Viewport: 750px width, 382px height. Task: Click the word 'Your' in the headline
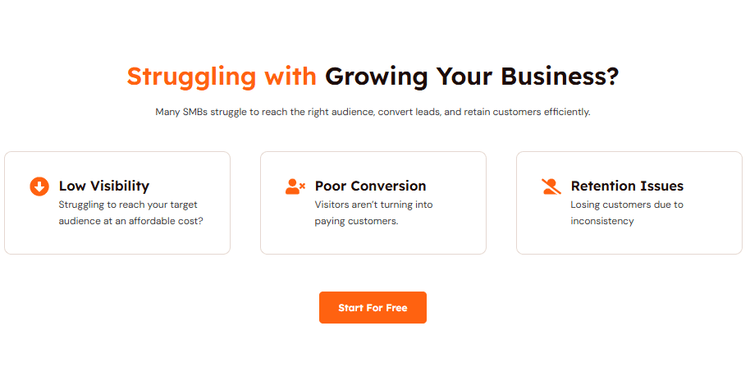(464, 76)
